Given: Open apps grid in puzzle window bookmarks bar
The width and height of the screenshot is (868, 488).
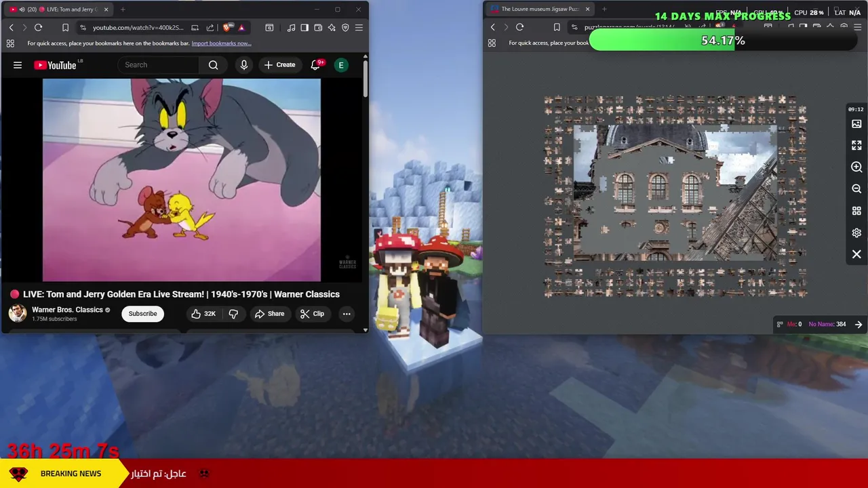Looking at the screenshot, I should (x=492, y=43).
